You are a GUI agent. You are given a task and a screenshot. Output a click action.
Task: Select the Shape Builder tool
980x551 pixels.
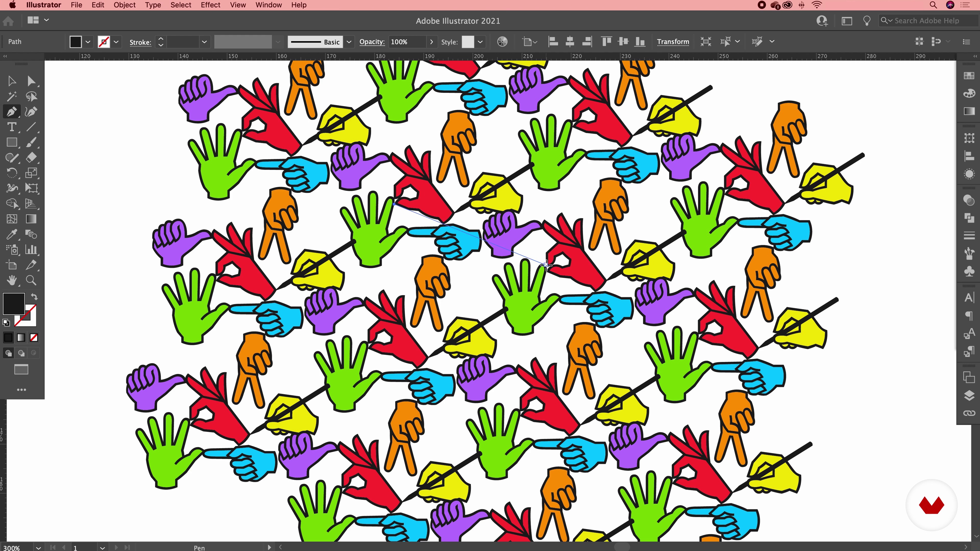click(x=12, y=204)
